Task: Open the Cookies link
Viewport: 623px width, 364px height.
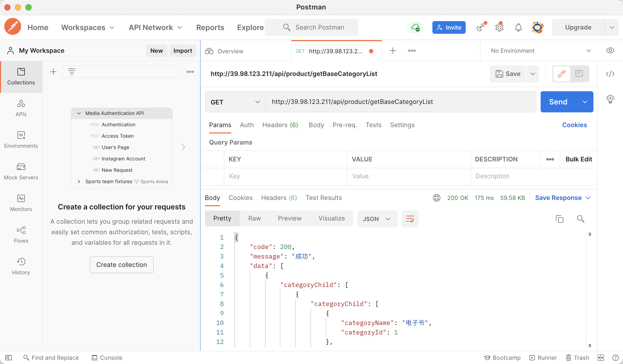Action: pos(574,125)
